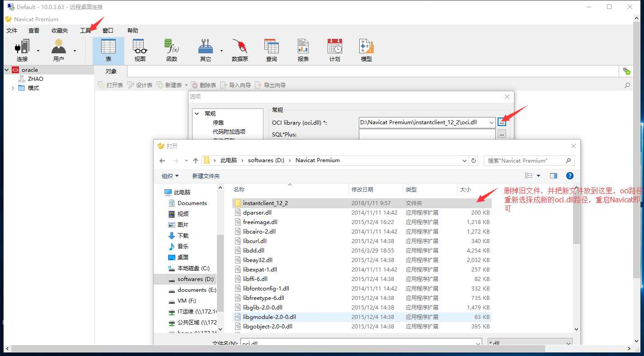Click 新建表 new table button
644x356 pixels.
(x=169, y=85)
